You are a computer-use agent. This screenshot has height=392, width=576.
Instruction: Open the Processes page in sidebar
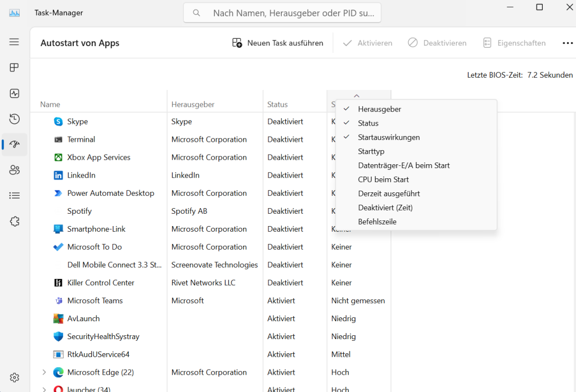(x=14, y=67)
